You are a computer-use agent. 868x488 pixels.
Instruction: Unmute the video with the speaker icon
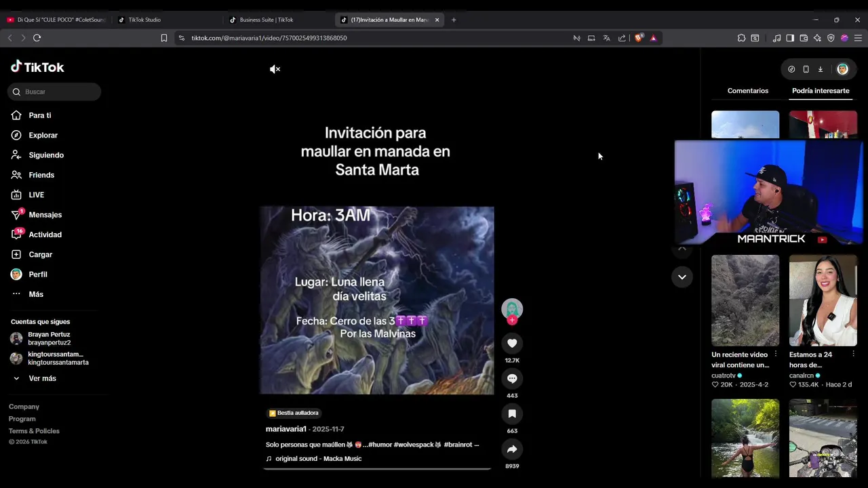275,69
